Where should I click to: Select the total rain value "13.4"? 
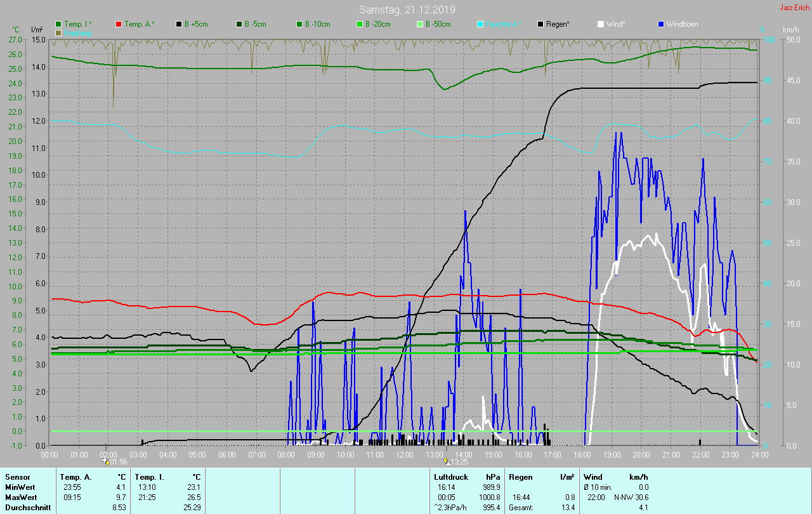[568, 508]
